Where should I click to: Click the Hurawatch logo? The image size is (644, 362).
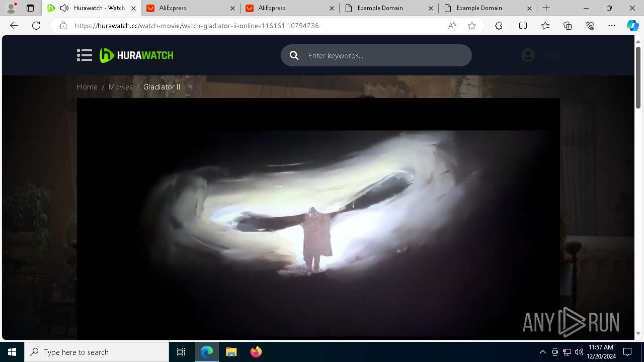tap(136, 55)
